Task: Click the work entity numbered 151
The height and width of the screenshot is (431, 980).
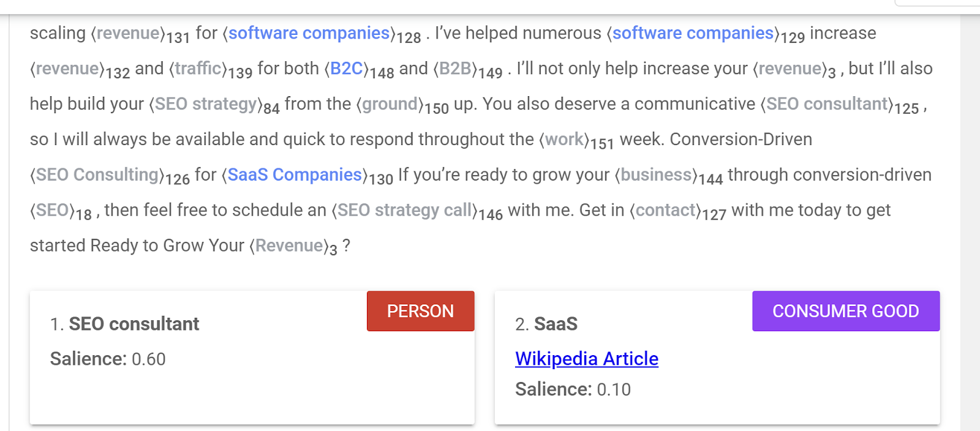Action: click(x=564, y=140)
